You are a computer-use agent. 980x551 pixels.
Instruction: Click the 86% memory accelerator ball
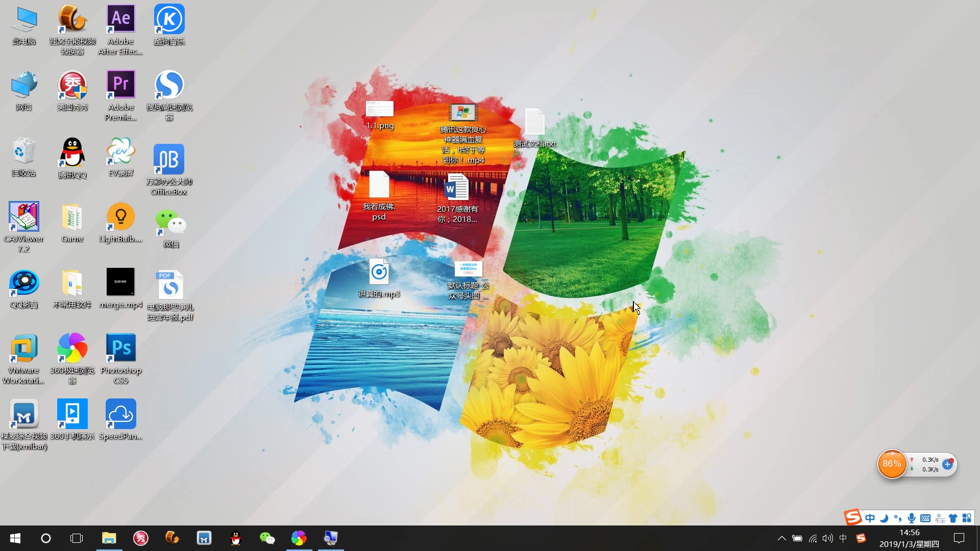tap(892, 464)
